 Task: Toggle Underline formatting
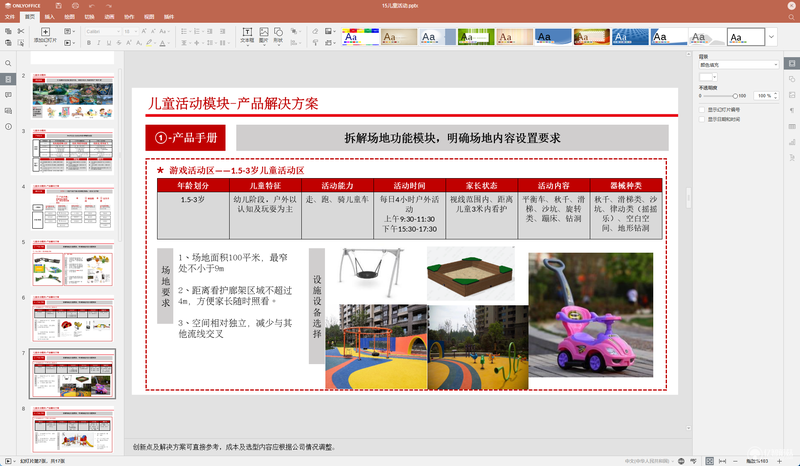[109, 43]
